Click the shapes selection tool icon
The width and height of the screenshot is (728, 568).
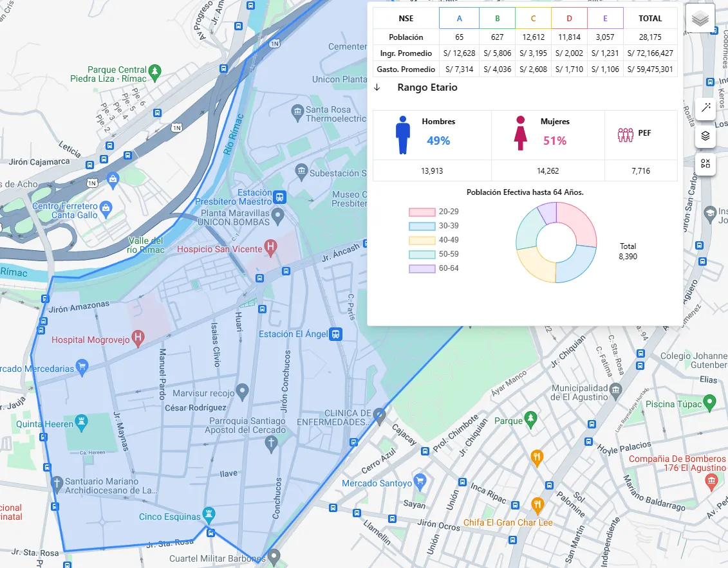tap(705, 163)
